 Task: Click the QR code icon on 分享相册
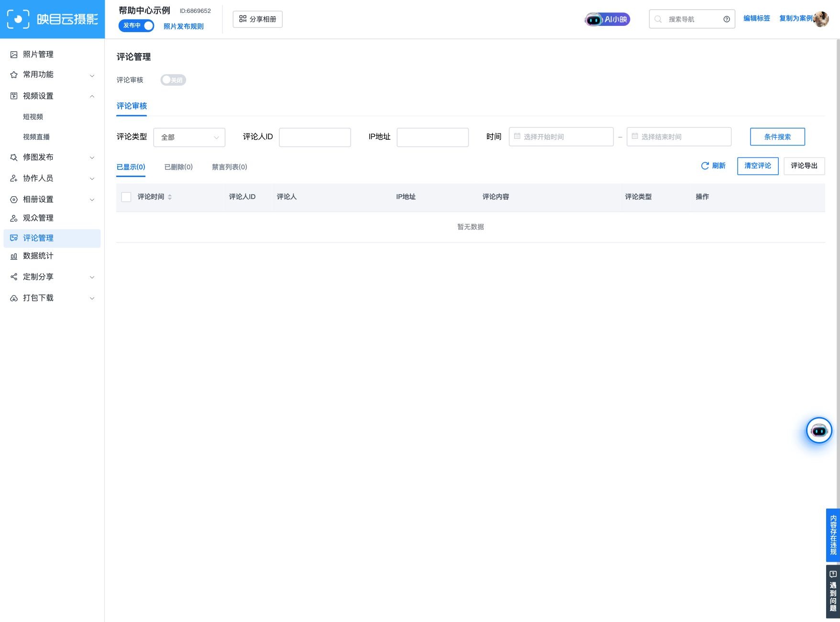(x=243, y=19)
